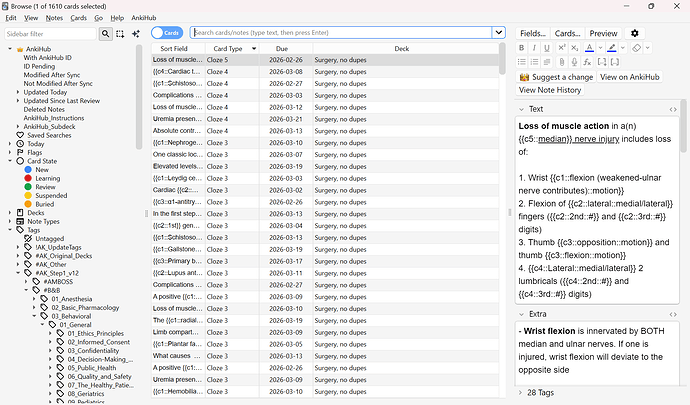
Task: Click the sidebar search tool icon
Action: [106, 33]
